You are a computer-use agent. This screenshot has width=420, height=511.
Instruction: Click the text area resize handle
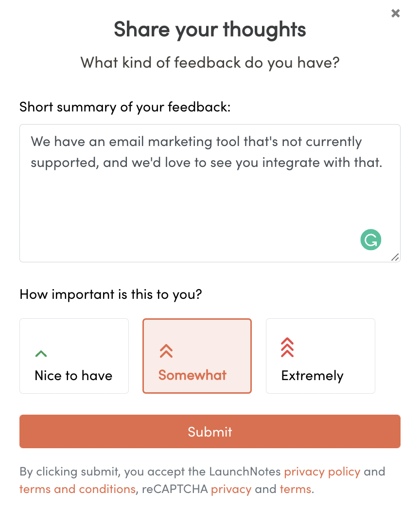click(x=395, y=257)
